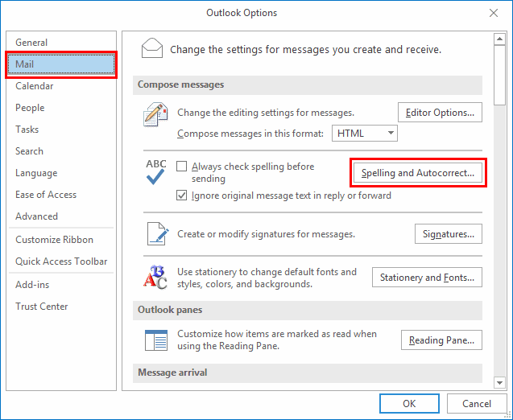This screenshot has height=420, width=513.
Task: Enable Always check spelling before sending
Action: coord(182,167)
